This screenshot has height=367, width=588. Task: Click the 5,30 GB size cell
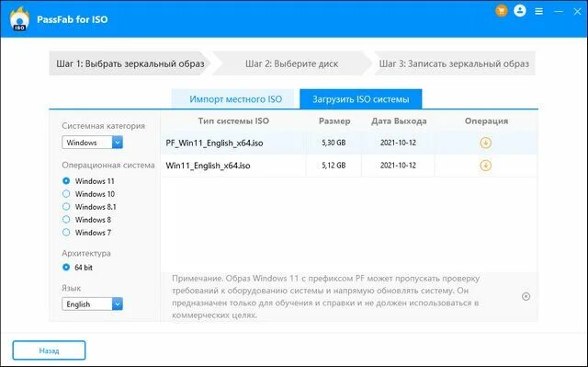point(334,143)
